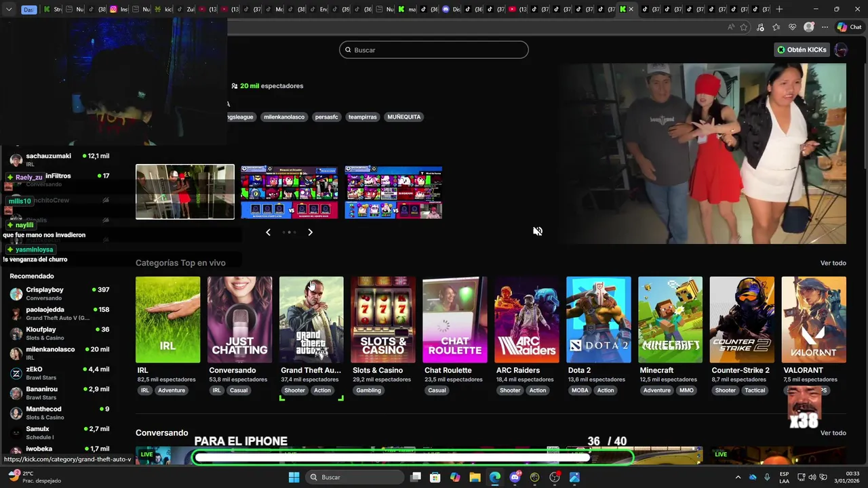Click the microphone tray icon
Viewport: 868px width, 488px height.
pos(767,477)
